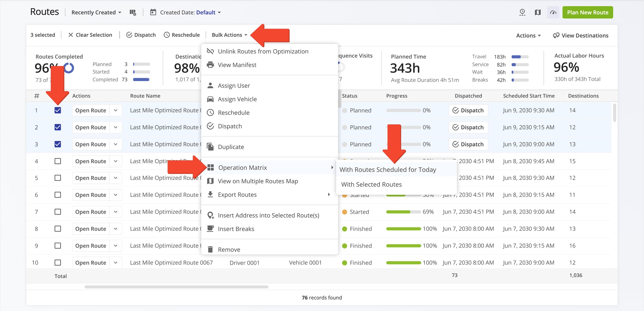Click the Remove trash can icon

coord(210,249)
